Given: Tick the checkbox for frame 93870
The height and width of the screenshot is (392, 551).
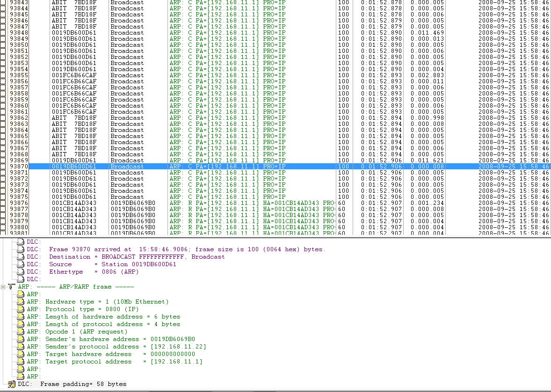Looking at the screenshot, I should (x=3, y=167).
